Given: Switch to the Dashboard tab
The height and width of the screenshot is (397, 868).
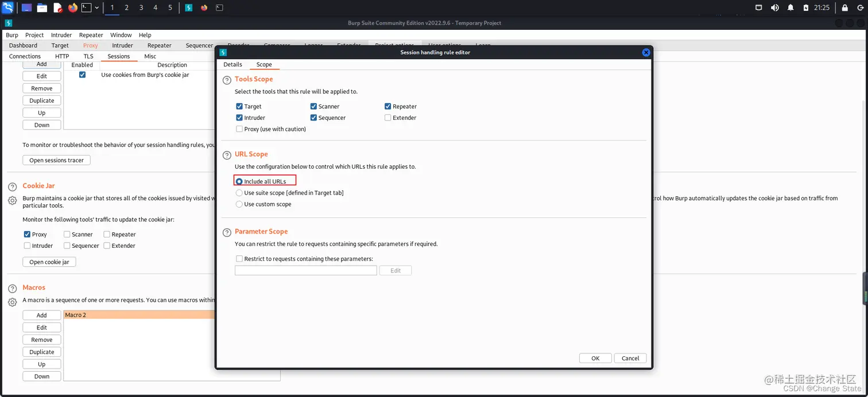Looking at the screenshot, I should [23, 45].
